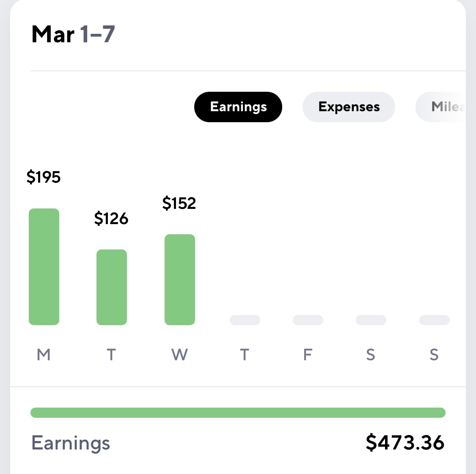The height and width of the screenshot is (474, 476).
Task: Select Wednesday's green earnings bar
Action: pos(180,279)
